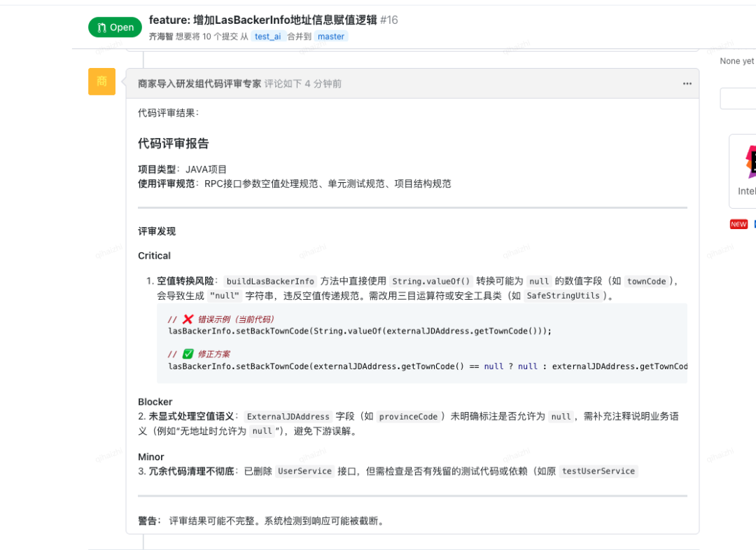Click the 4 分钟前 comment timestamp
This screenshot has width=756, height=550.
click(x=323, y=83)
